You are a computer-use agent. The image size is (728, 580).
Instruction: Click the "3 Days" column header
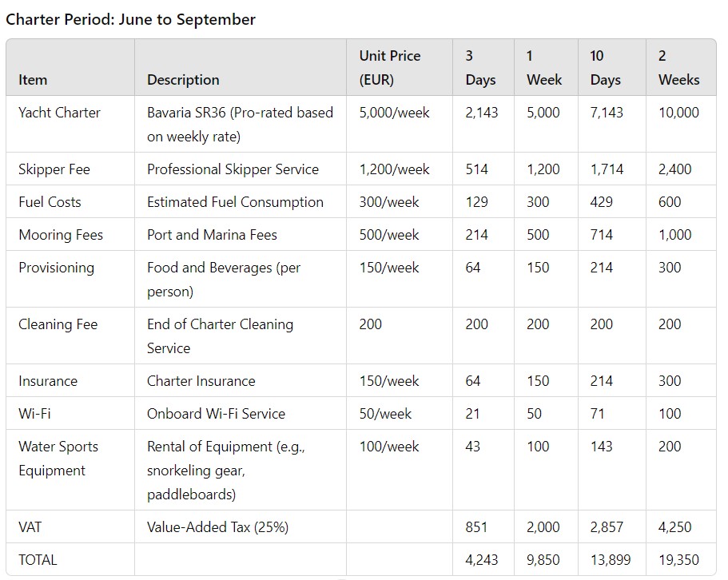pos(480,68)
